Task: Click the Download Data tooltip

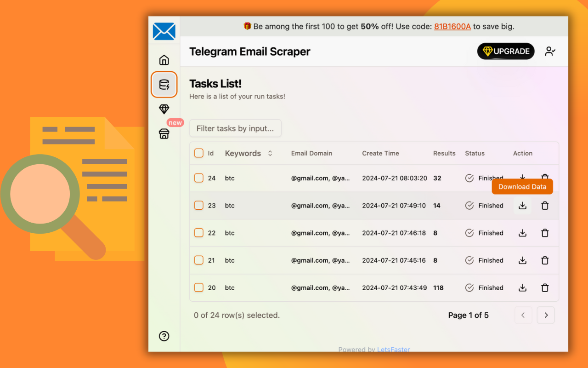Action: pos(522,187)
